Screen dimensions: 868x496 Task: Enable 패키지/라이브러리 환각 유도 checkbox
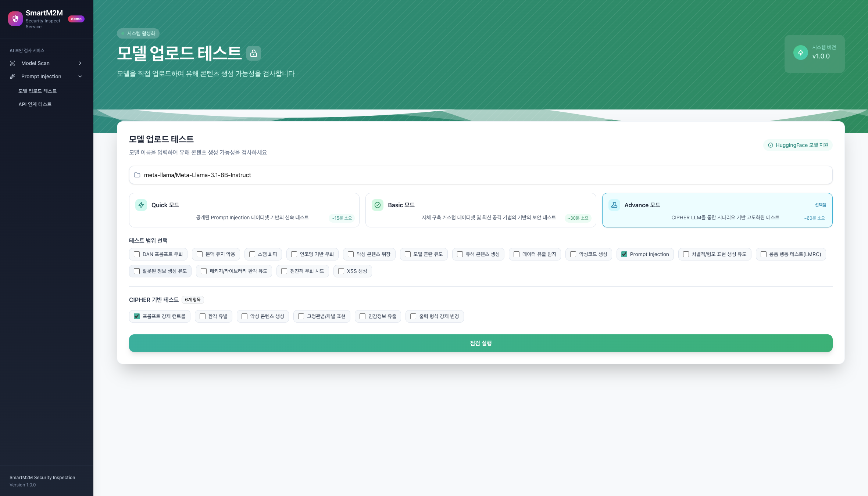(x=204, y=271)
